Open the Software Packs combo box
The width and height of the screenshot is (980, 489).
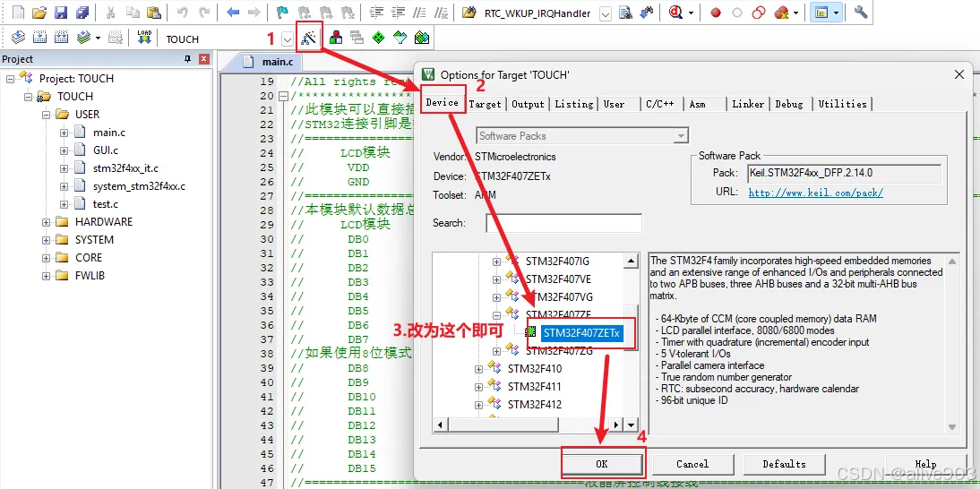pyautogui.click(x=582, y=135)
